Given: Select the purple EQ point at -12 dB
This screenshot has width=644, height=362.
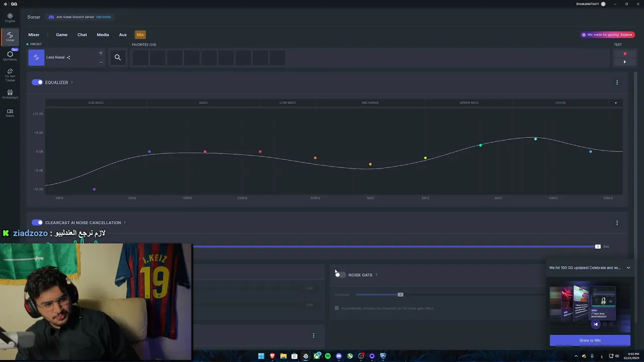Looking at the screenshot, I should click(x=94, y=190).
